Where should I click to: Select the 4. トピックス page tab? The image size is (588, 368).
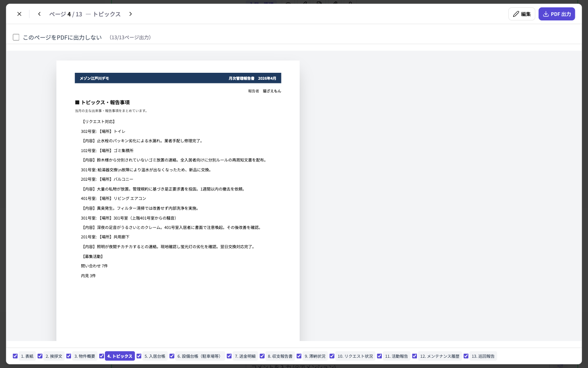click(x=120, y=356)
